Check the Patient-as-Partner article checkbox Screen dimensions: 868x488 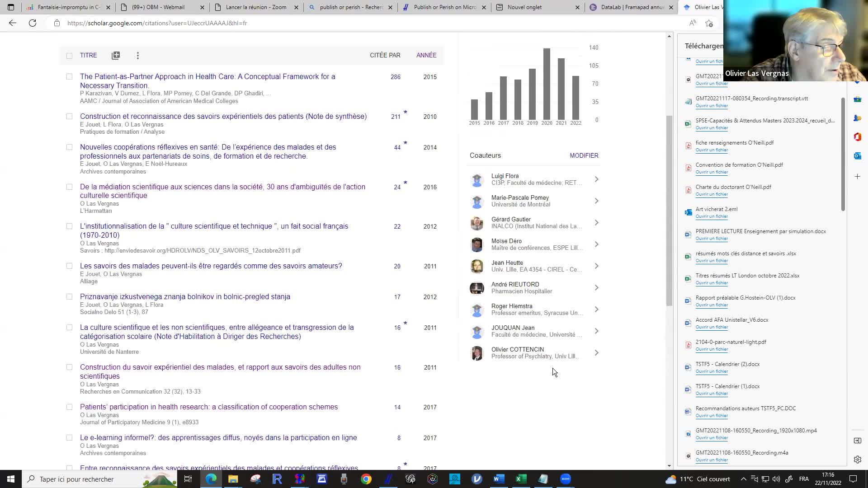(x=69, y=77)
